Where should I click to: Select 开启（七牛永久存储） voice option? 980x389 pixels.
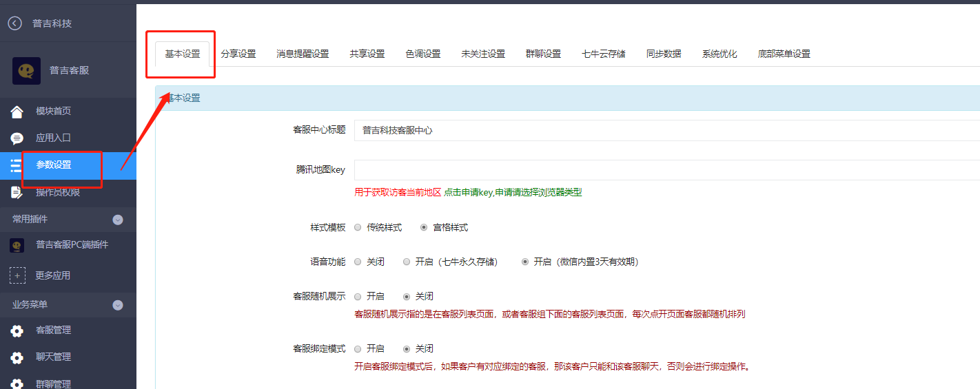[407, 262]
